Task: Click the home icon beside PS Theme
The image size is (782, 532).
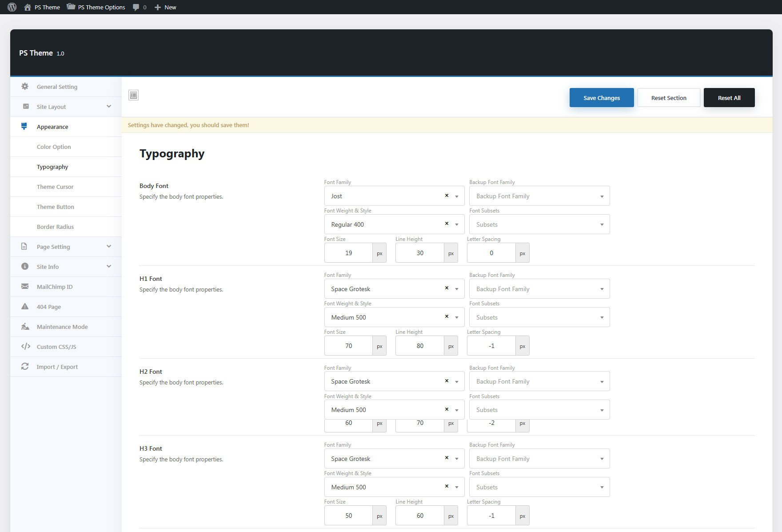Action: pos(28,7)
